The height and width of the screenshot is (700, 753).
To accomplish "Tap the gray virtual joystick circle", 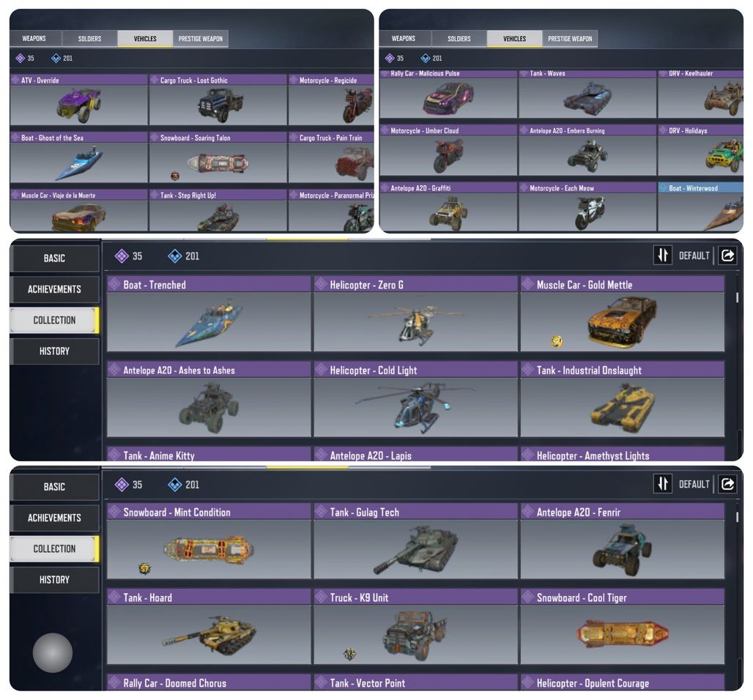I will click(x=52, y=652).
